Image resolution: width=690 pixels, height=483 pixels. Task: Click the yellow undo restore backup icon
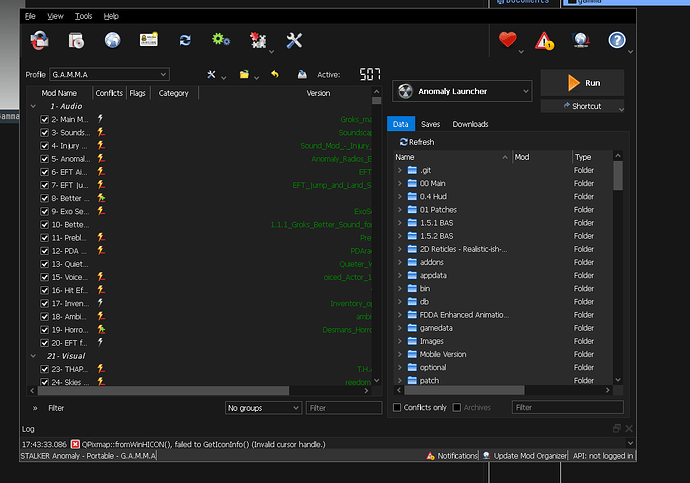(275, 74)
